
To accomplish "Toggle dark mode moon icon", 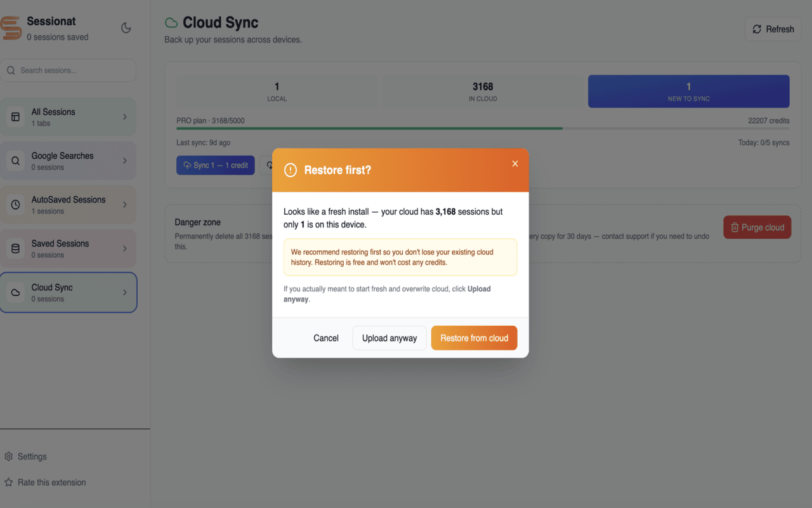I will point(126,28).
